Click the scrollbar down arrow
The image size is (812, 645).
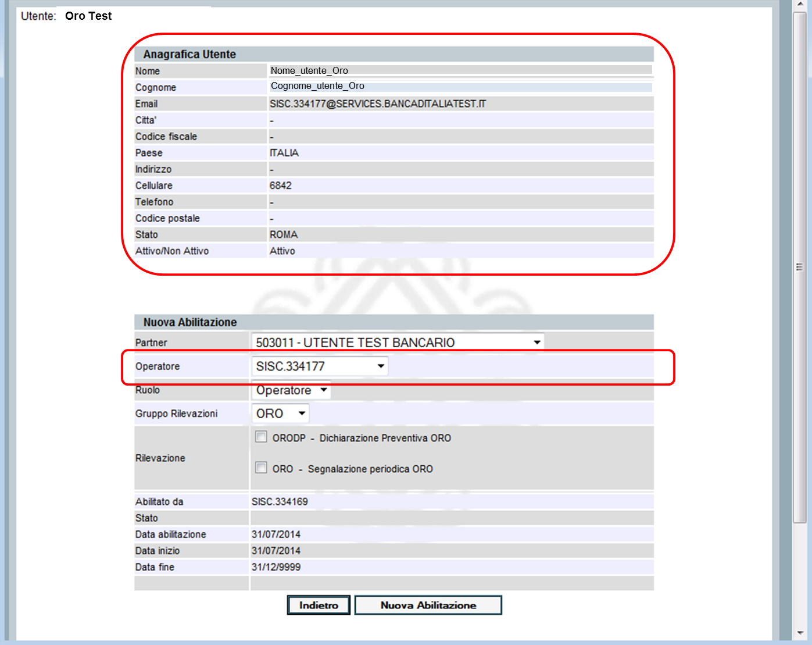pos(800,632)
